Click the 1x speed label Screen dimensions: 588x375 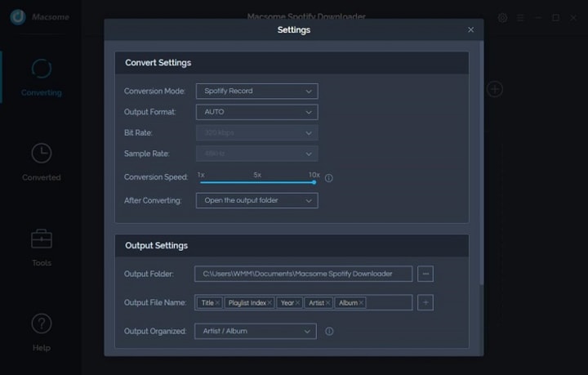(201, 175)
